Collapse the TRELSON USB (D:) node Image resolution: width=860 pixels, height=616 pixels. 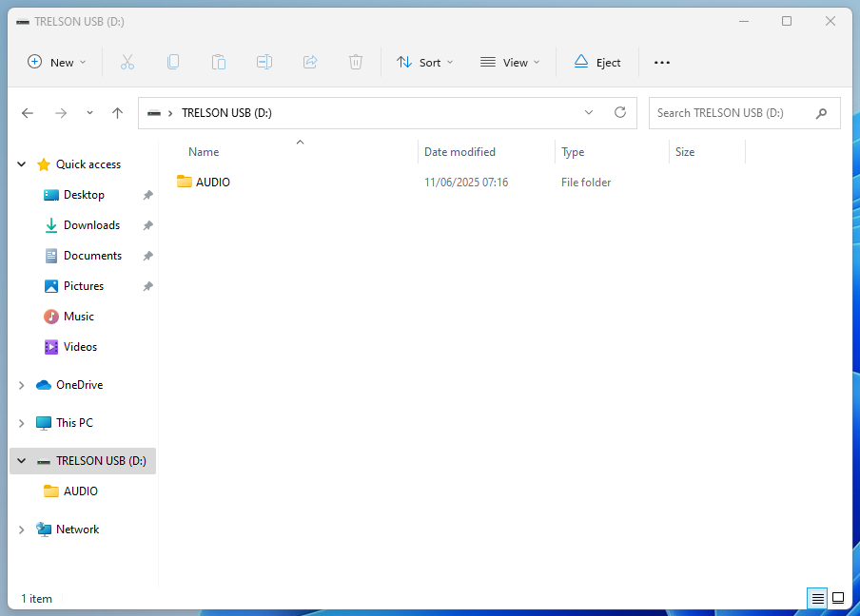pos(21,461)
